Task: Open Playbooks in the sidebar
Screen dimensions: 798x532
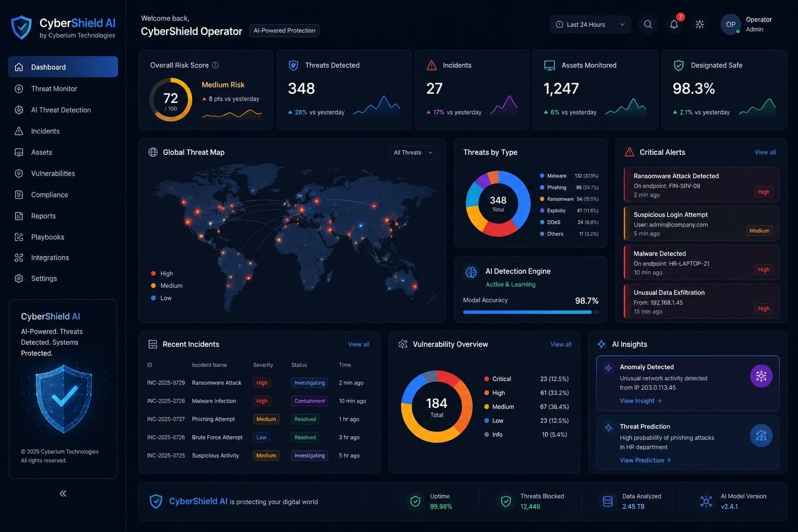Action: pyautogui.click(x=63, y=237)
